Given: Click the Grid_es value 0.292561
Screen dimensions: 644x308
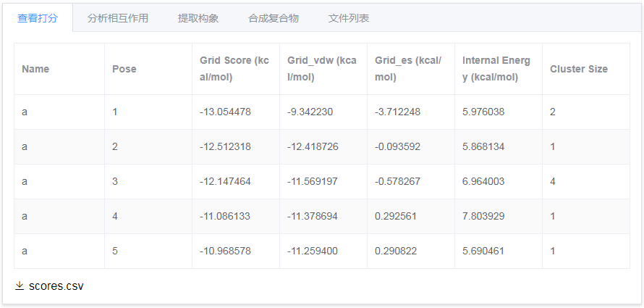Looking at the screenshot, I should point(396,217).
